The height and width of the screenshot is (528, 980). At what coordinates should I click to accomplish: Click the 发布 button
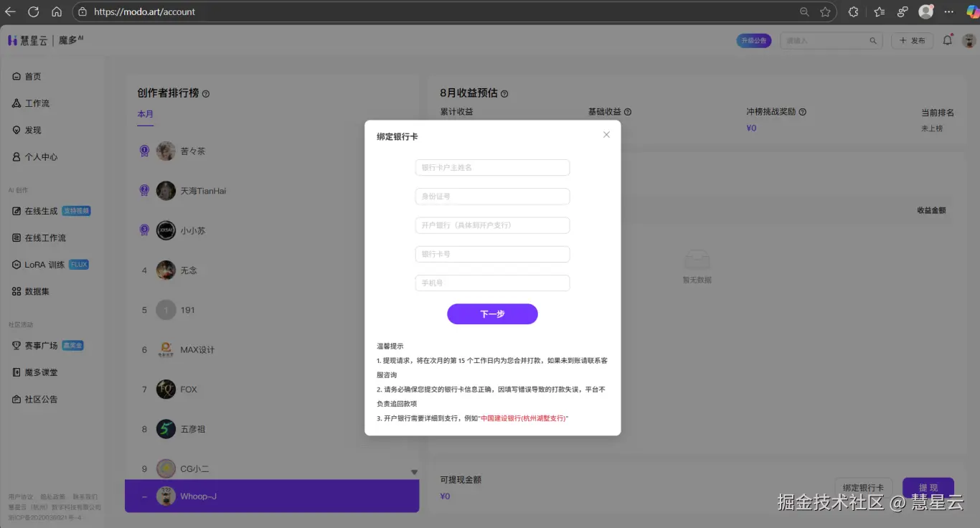[x=912, y=41]
